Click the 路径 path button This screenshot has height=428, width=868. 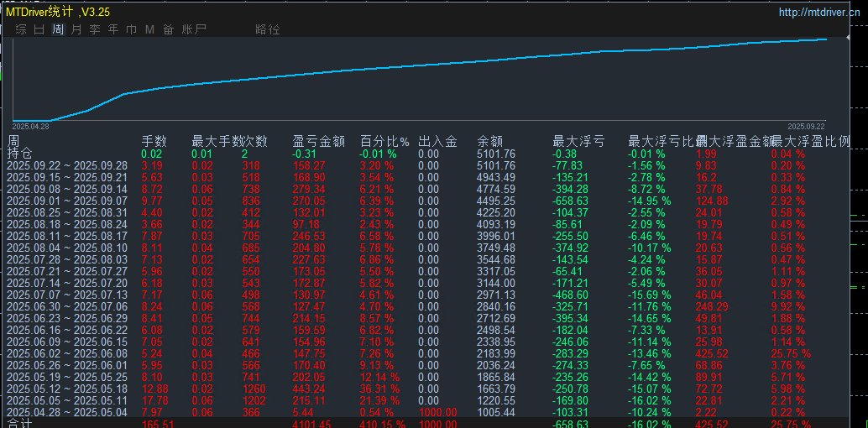[x=268, y=29]
